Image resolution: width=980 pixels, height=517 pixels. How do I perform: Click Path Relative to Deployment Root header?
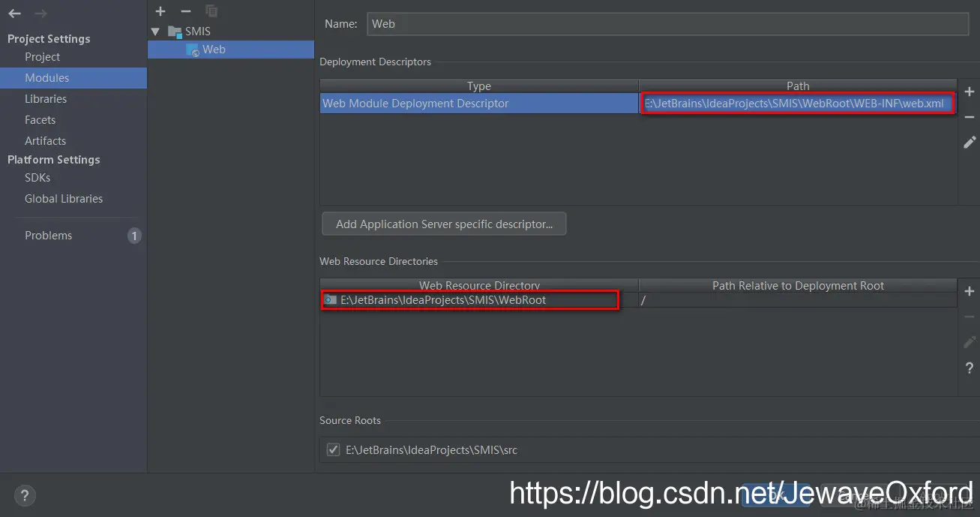tap(798, 286)
